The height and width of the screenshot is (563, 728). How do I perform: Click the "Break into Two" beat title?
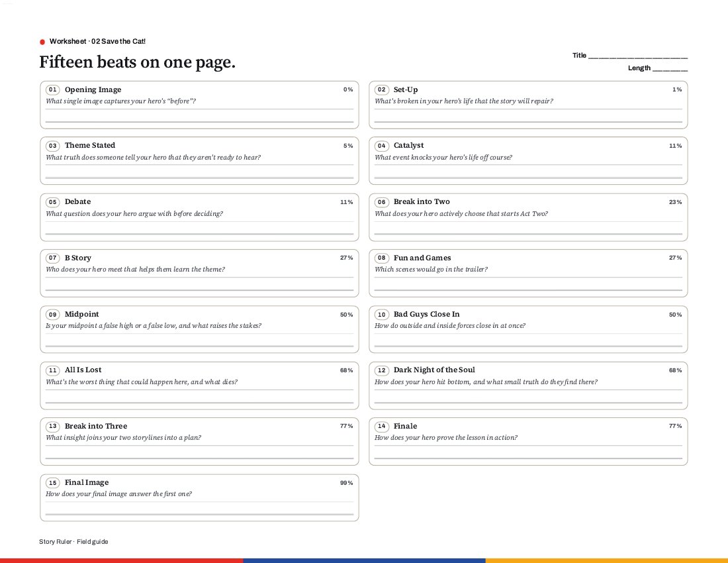point(422,201)
